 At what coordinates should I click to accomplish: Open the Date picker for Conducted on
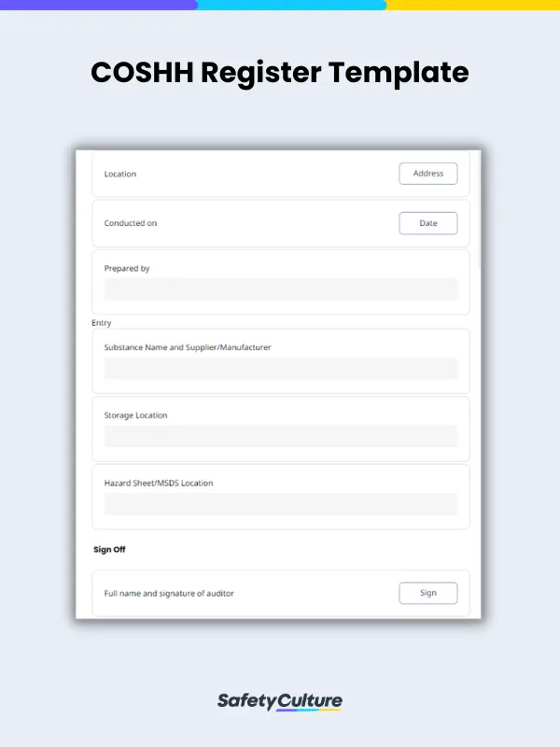pos(428,223)
